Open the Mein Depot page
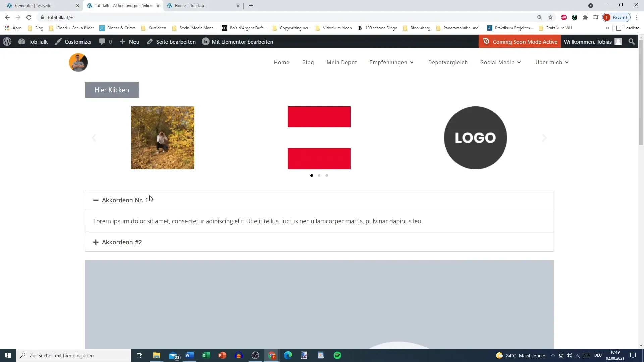The height and width of the screenshot is (362, 644). click(x=341, y=62)
